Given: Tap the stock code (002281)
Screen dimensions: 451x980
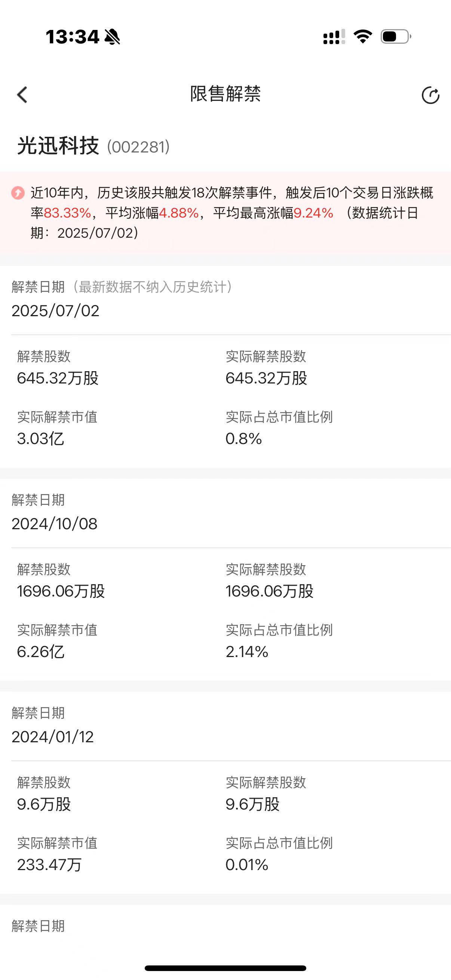Looking at the screenshot, I should coord(138,147).
